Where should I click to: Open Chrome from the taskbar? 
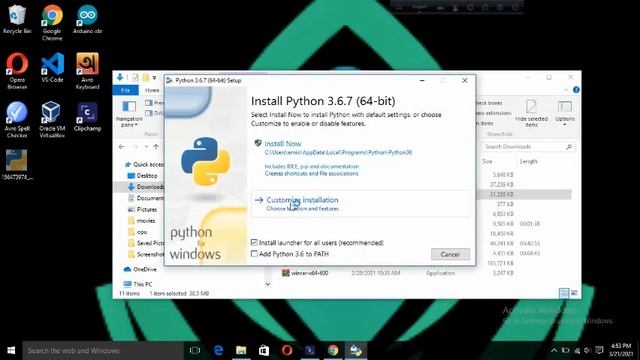pyautogui.click(x=333, y=350)
